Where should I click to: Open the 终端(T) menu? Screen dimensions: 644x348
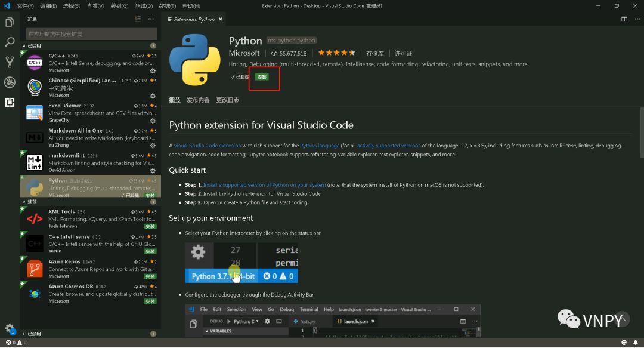pos(169,6)
